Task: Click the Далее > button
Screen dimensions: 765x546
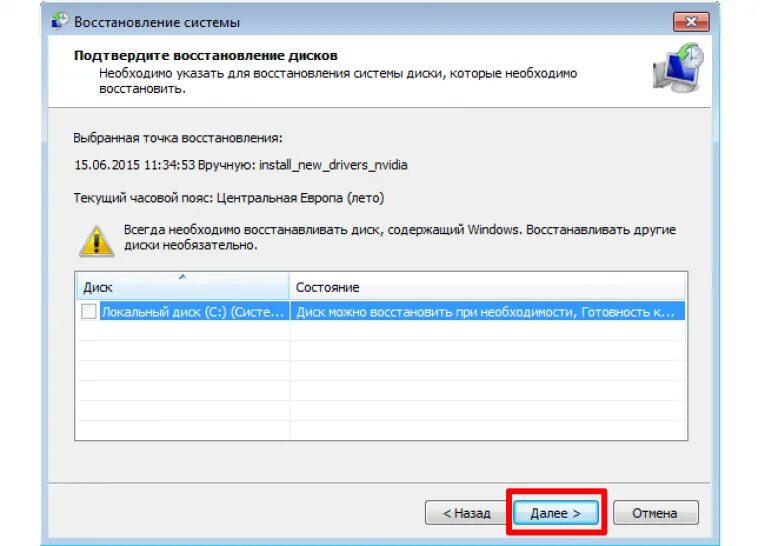Action: pyautogui.click(x=556, y=512)
